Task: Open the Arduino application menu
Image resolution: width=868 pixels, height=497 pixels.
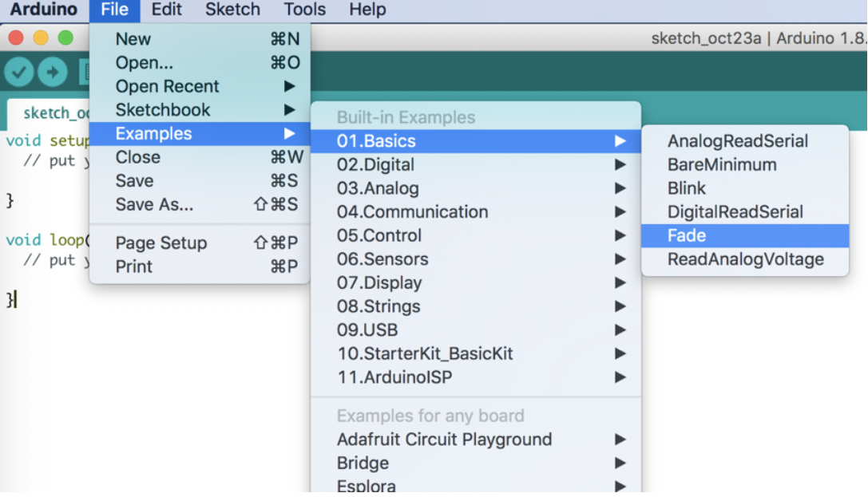Action: point(44,10)
